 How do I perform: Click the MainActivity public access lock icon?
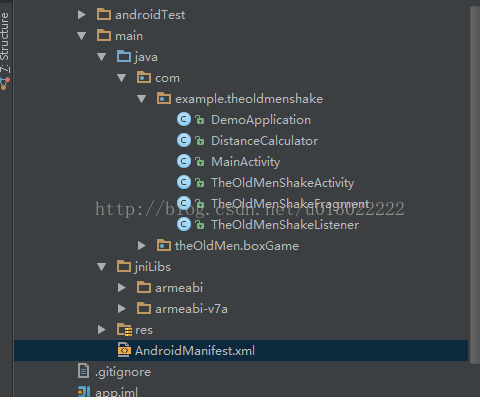coord(200,162)
